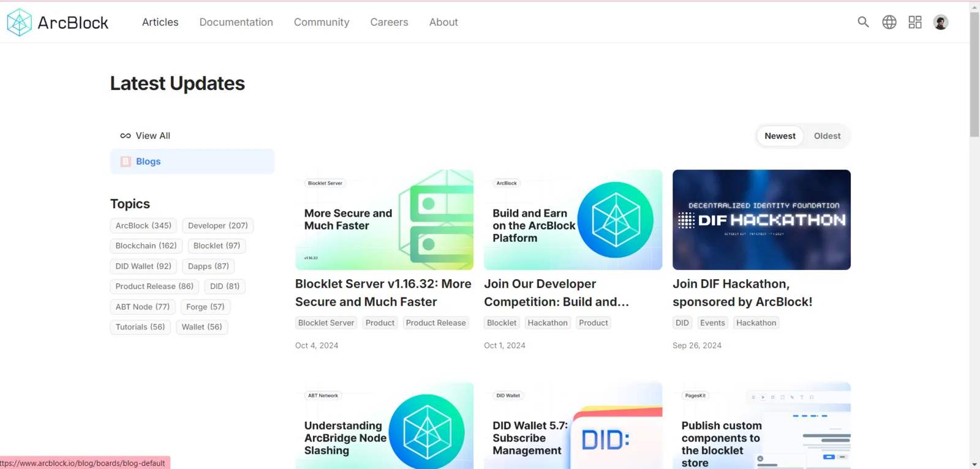Click Events tag under DIF Hackathon article
Viewport: 980px width, 469px height.
(712, 323)
